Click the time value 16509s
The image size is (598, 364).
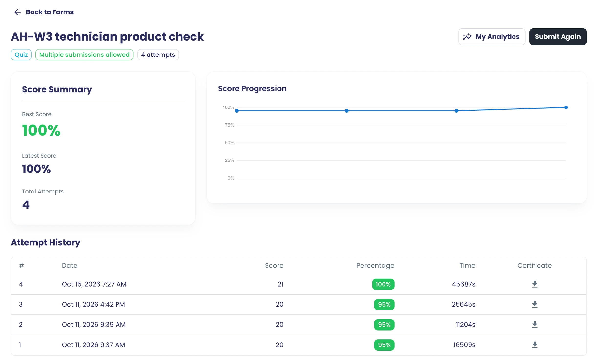tap(464, 345)
